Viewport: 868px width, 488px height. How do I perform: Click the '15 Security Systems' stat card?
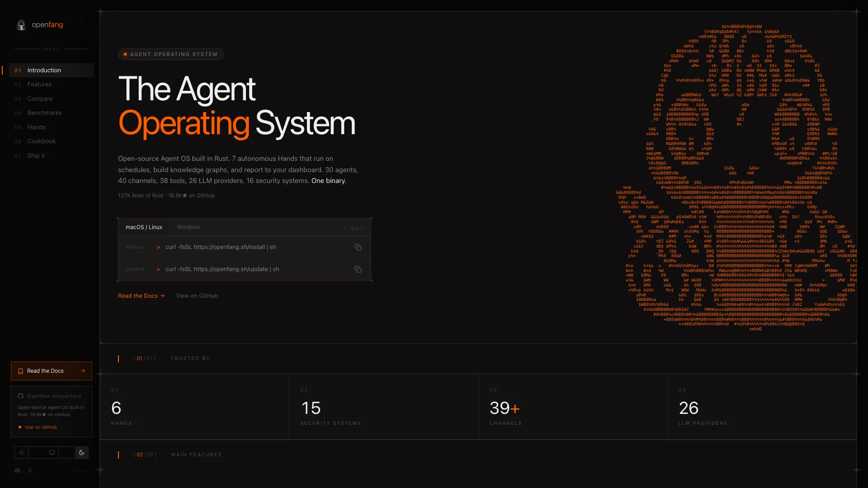tap(384, 407)
